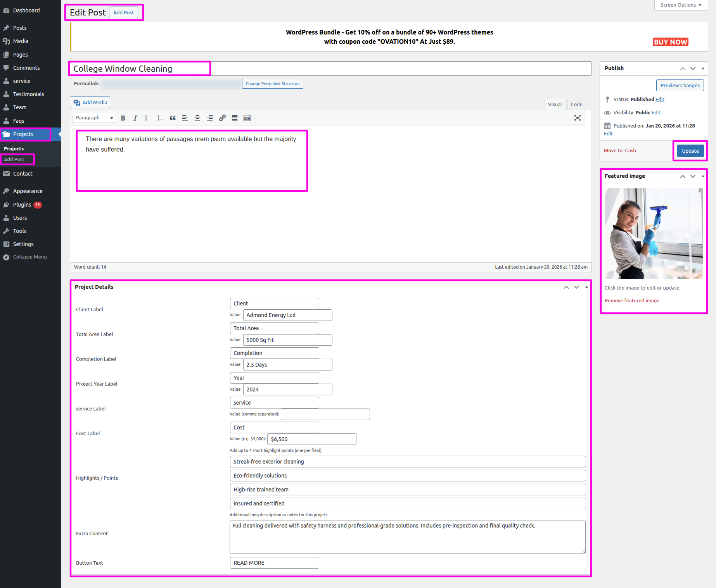Apply italic formatting in the editor toolbar
Screen dimensions: 716x588
(135, 118)
